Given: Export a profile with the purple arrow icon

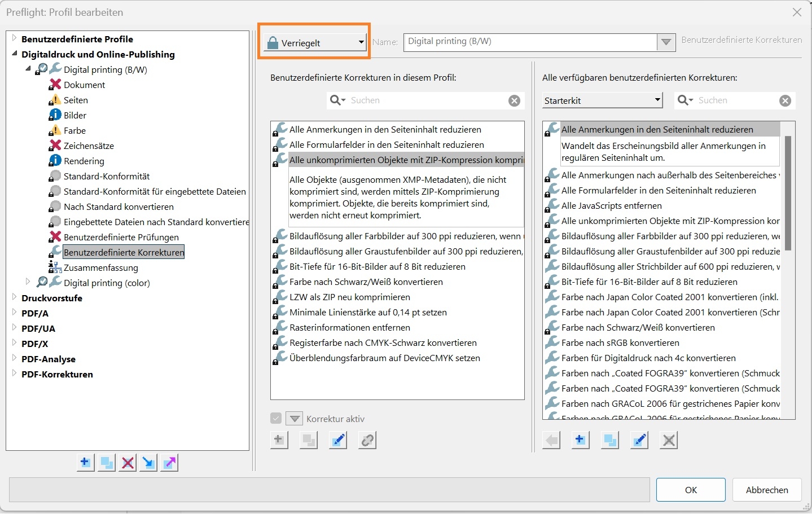Looking at the screenshot, I should 169,463.
